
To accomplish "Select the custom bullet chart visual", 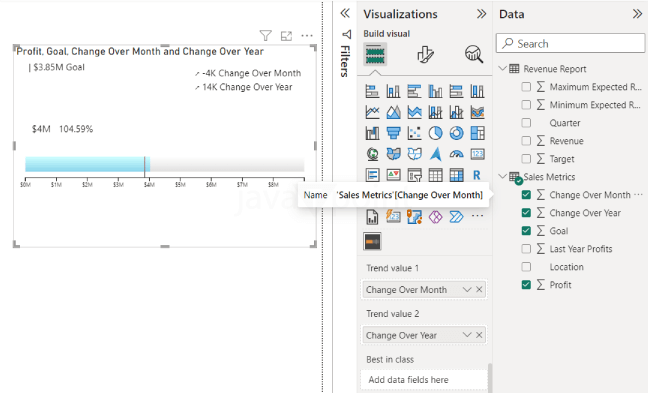I will tap(372, 242).
